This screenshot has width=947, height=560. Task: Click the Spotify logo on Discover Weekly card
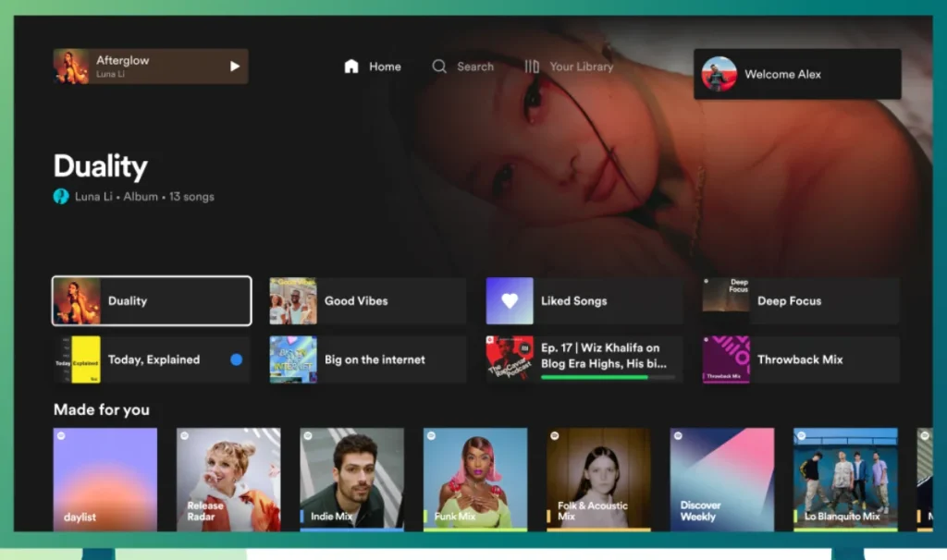click(x=678, y=435)
